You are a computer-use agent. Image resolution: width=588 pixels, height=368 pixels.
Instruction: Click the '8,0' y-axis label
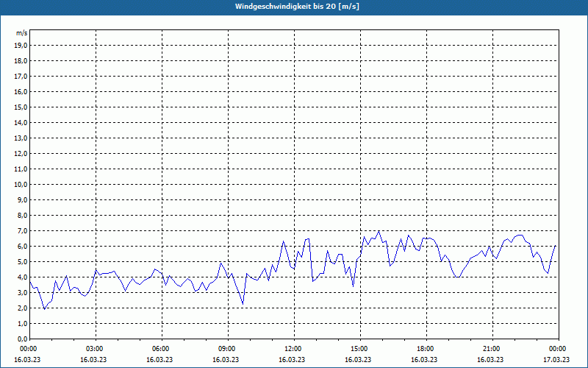23,216
